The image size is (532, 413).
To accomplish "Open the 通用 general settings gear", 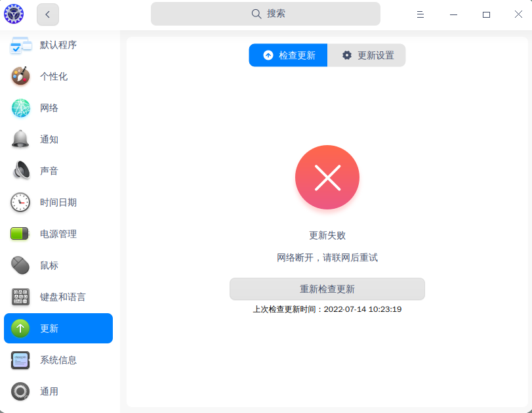I will pyautogui.click(x=58, y=391).
